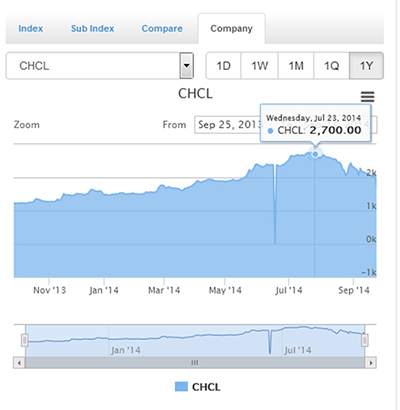400x410 pixels.
Task: Open the CHCL company dropdown arrow
Action: coord(187,65)
